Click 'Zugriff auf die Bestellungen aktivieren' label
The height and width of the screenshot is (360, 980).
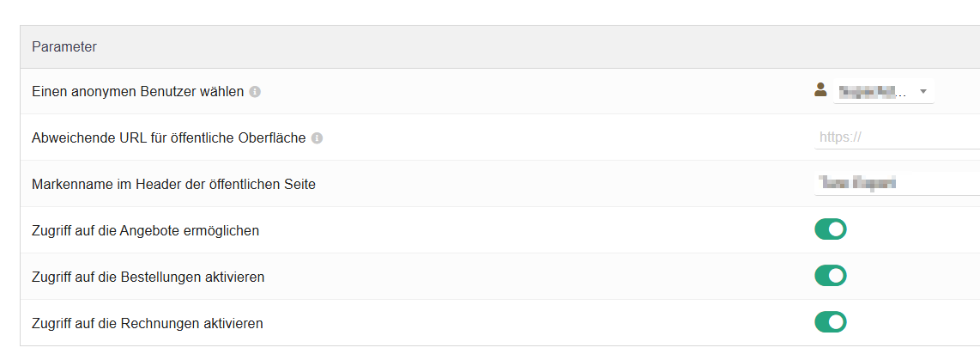pyautogui.click(x=148, y=277)
